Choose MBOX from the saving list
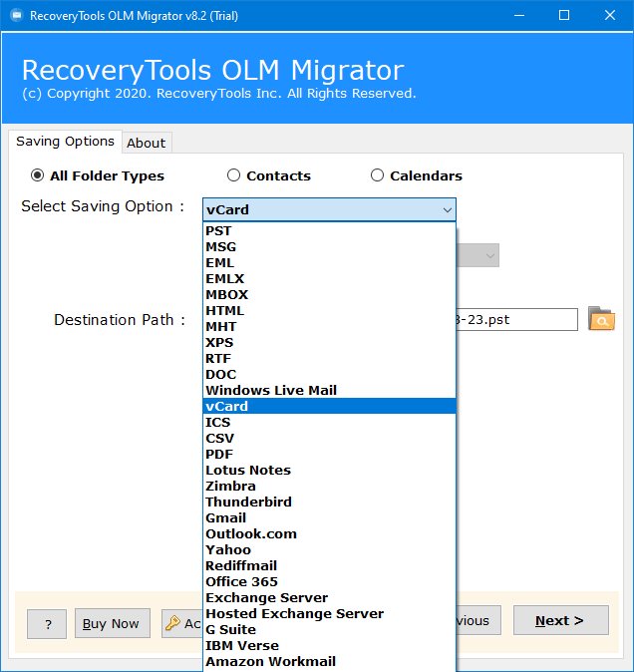 tap(329, 294)
